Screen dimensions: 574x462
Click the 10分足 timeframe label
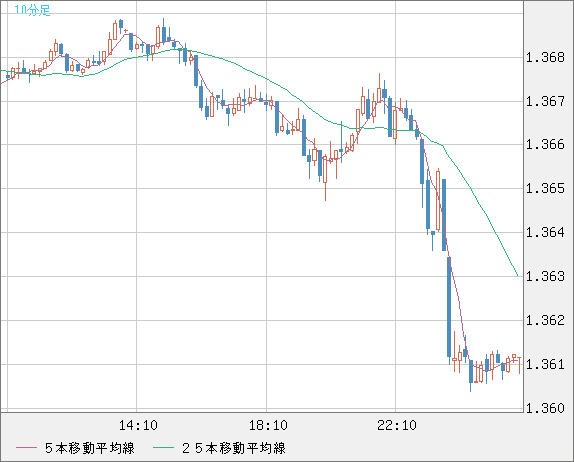point(32,10)
